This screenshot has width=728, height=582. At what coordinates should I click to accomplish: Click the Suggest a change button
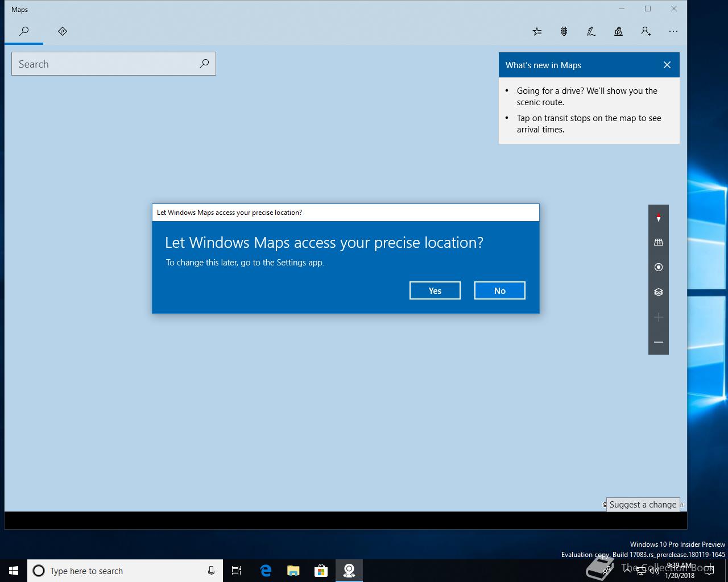[x=643, y=504]
